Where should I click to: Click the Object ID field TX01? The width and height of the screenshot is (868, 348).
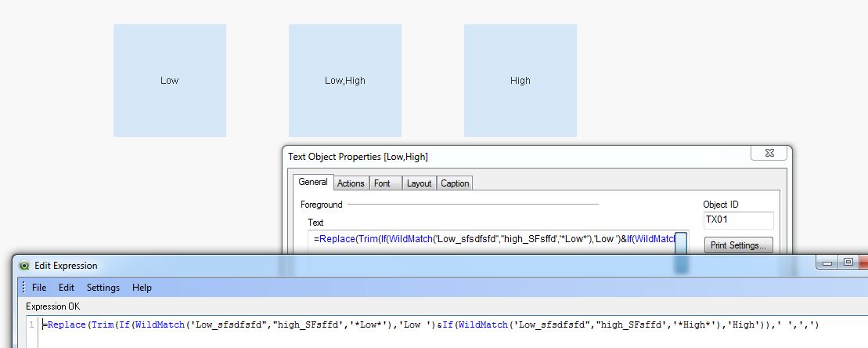[738, 220]
